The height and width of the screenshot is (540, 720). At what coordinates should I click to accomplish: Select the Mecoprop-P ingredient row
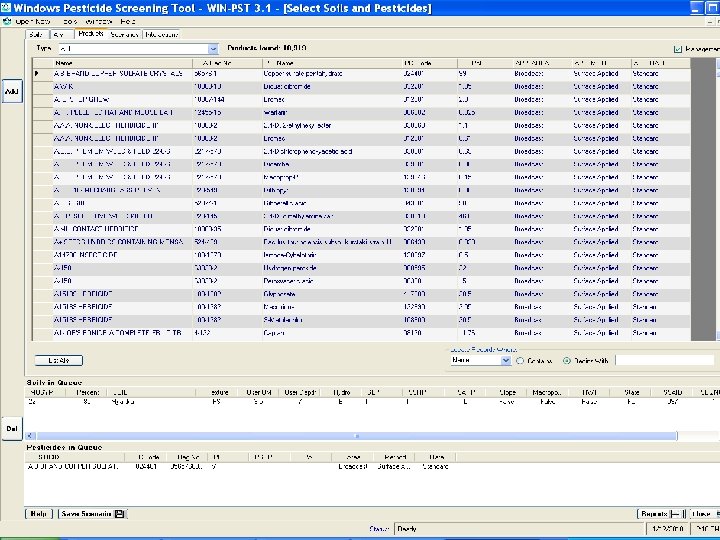coord(361,177)
